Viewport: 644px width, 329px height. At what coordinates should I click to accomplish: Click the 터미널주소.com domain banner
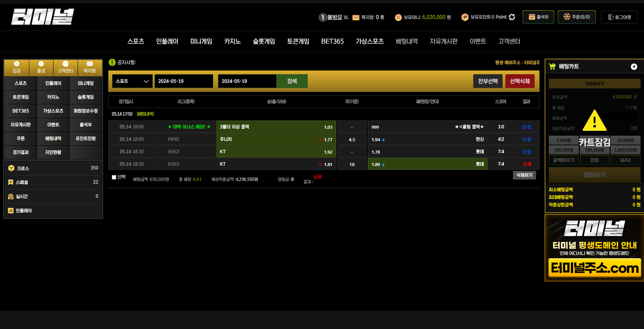(x=594, y=268)
